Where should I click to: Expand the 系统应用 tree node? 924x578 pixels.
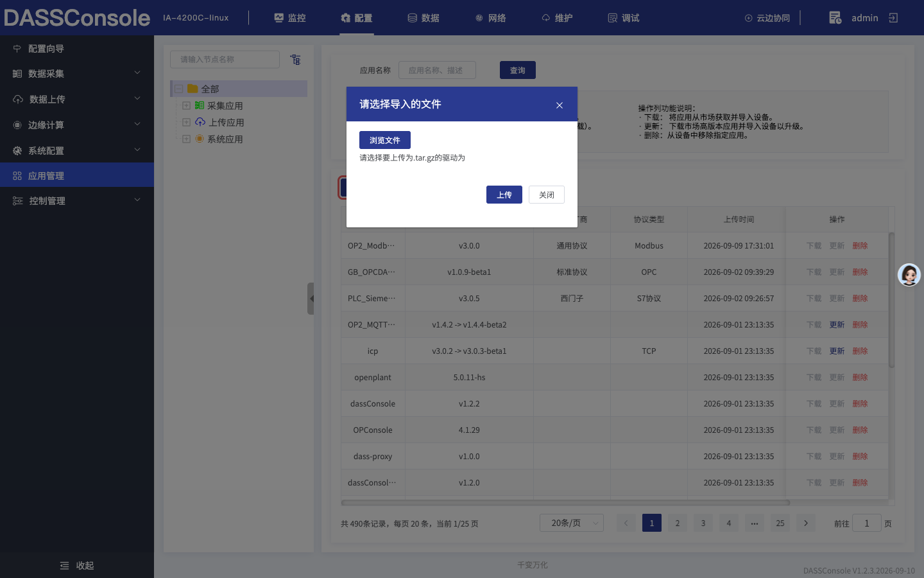pos(186,139)
